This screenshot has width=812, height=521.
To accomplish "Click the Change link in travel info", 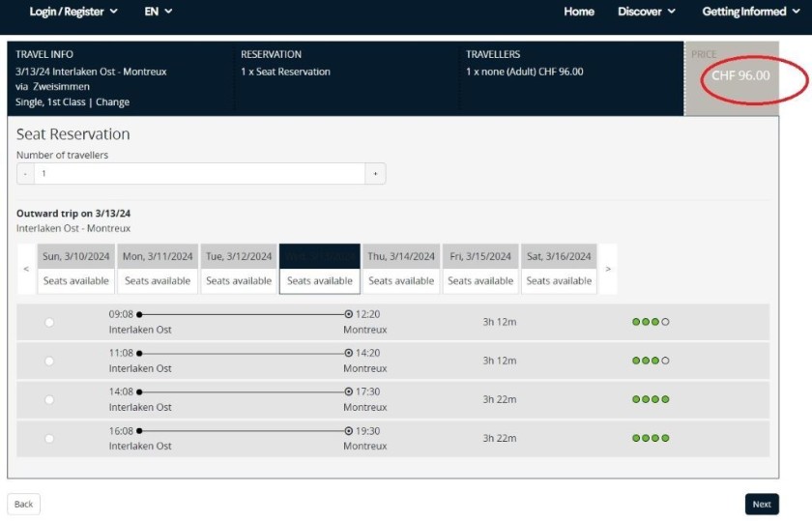I will click(112, 102).
